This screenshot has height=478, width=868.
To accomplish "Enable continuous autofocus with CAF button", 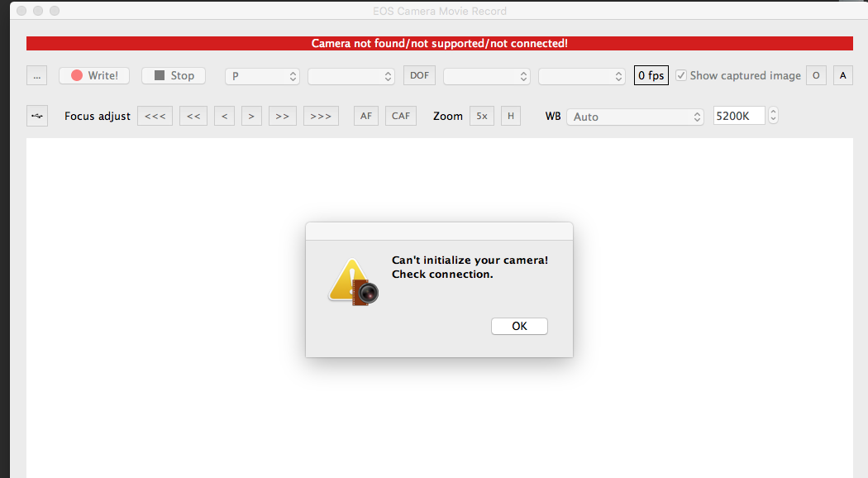I will 401,117.
